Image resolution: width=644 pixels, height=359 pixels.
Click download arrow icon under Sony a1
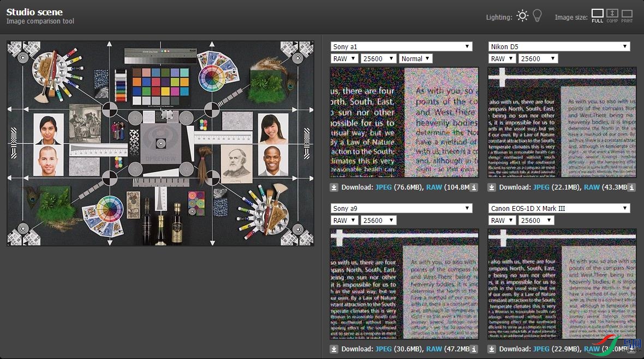(334, 187)
